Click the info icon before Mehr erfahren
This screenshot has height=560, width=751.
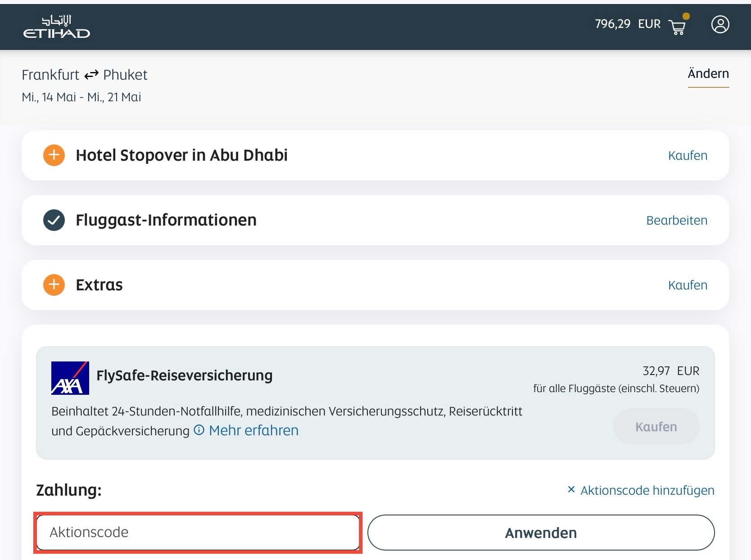pyautogui.click(x=199, y=430)
